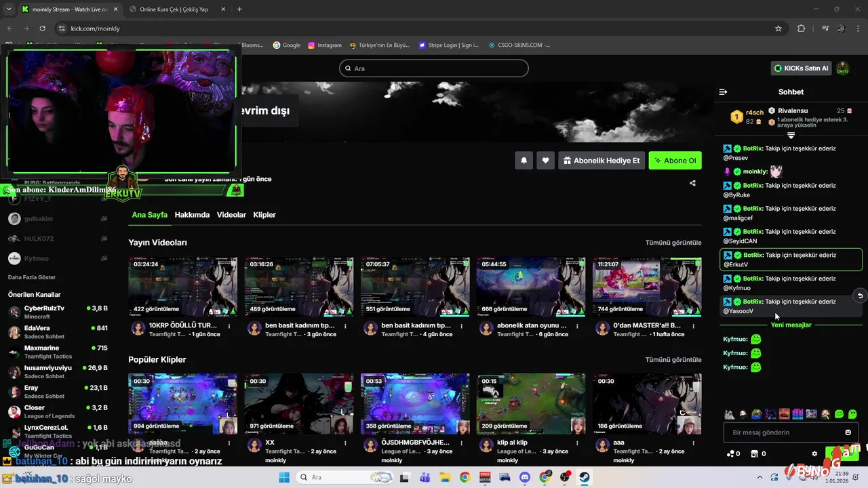Click KICKs Satın Al button
This screenshot has width=868, height=488.
tap(802, 68)
